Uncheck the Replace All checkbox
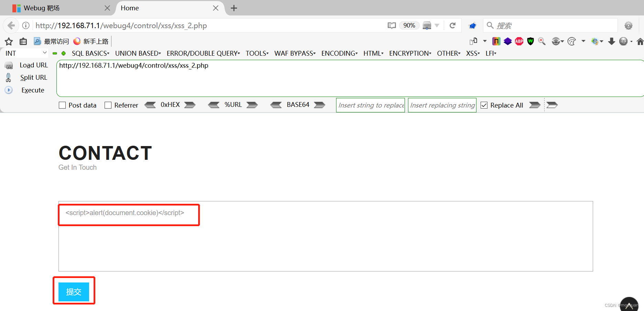Image resolution: width=644 pixels, height=311 pixels. tap(484, 105)
